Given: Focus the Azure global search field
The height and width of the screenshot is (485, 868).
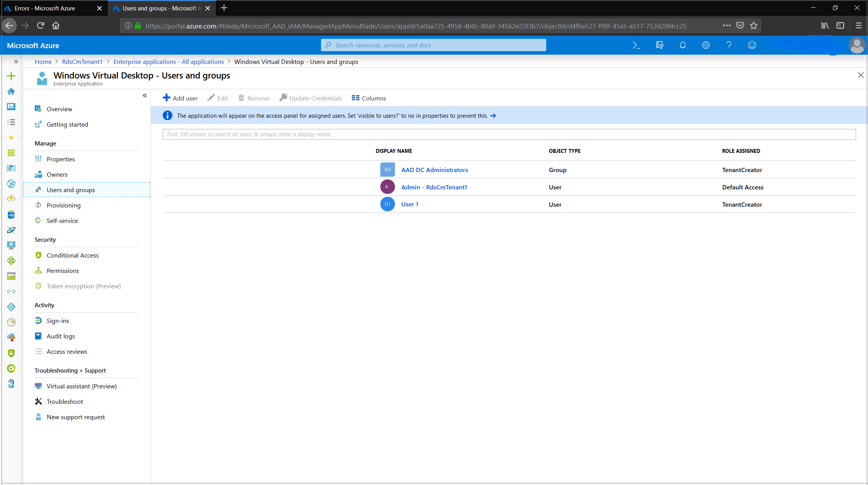Looking at the screenshot, I should tap(433, 45).
